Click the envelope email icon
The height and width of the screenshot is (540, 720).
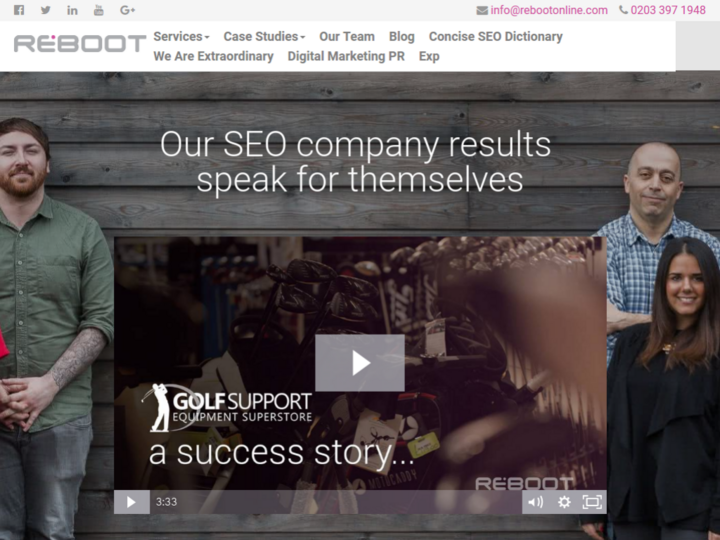coord(482,10)
